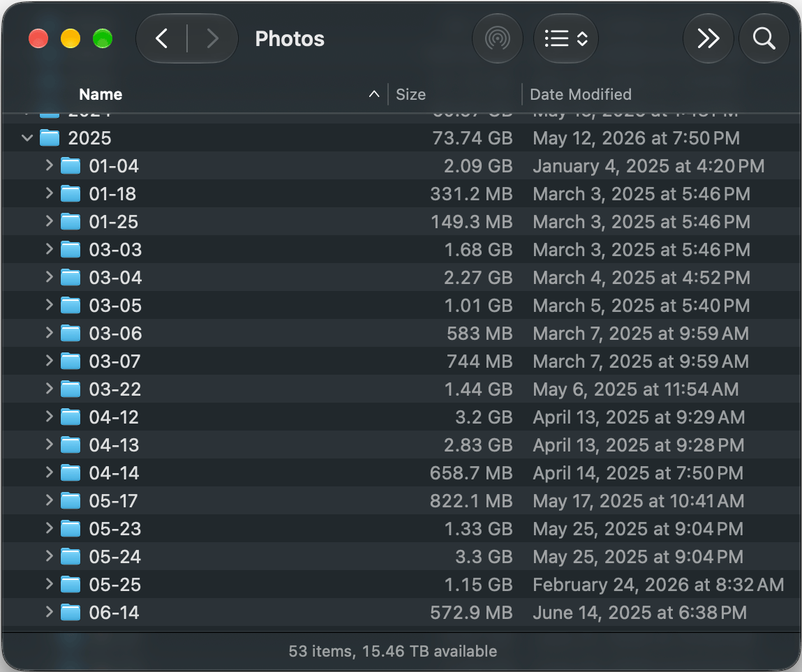Expand the 05-23 folder

pos(49,528)
